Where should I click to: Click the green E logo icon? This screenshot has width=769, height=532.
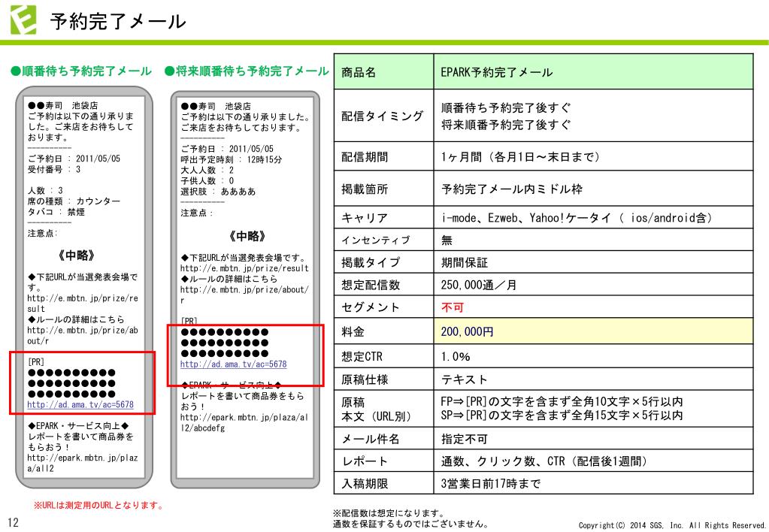click(23, 20)
